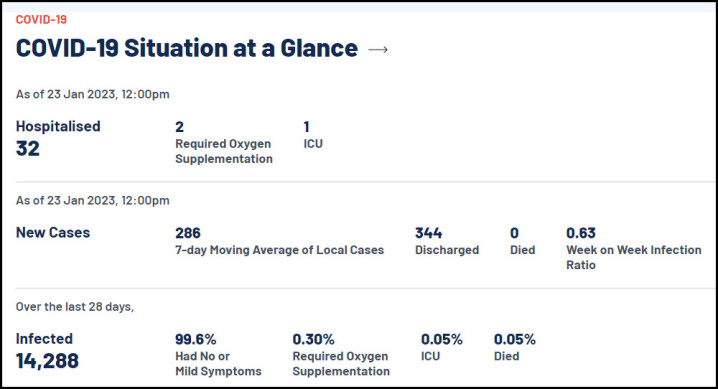Image resolution: width=718 pixels, height=389 pixels.
Task: Click the ICU count of 1
Action: click(x=306, y=127)
